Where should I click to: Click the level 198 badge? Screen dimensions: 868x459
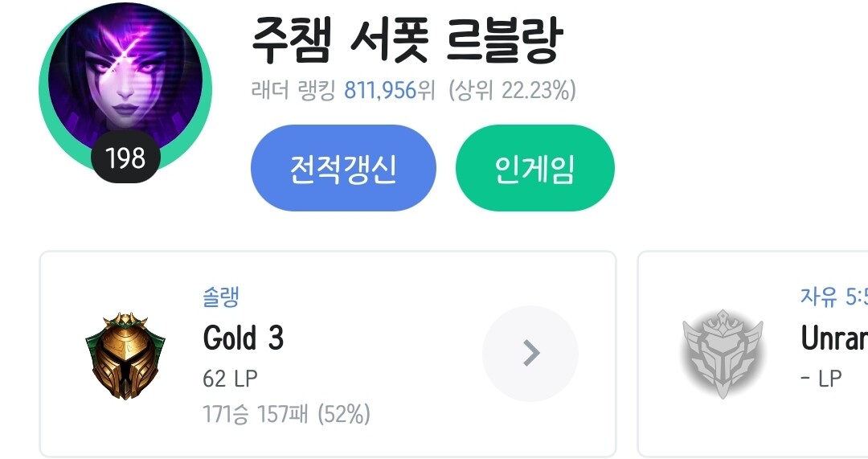(x=125, y=158)
